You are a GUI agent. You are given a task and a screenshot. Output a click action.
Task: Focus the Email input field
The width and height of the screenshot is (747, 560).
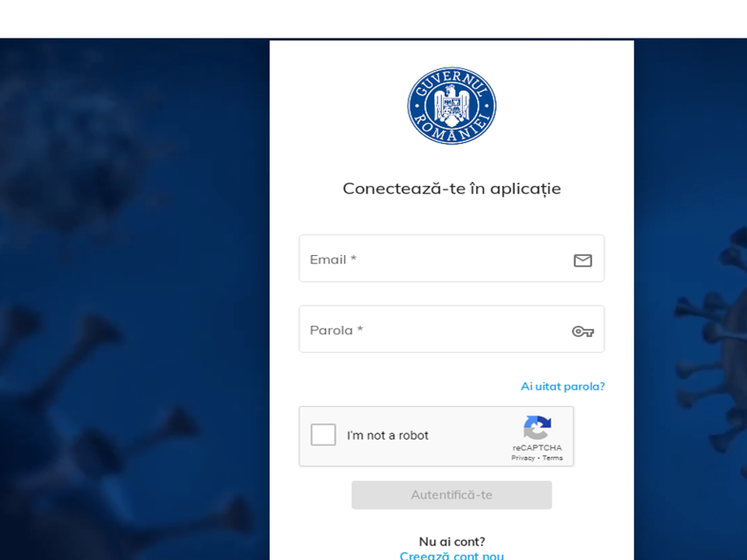pos(451,258)
